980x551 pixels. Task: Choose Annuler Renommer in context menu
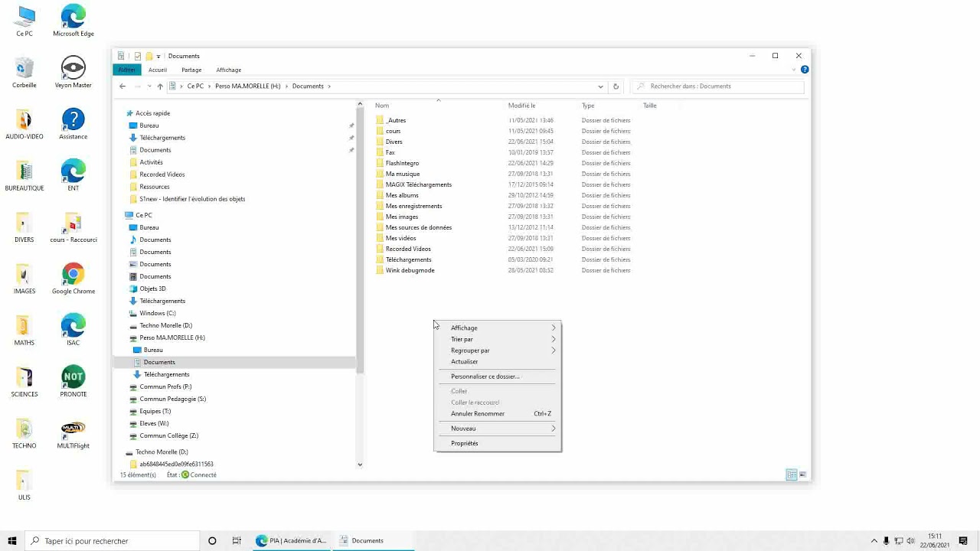(x=498, y=414)
